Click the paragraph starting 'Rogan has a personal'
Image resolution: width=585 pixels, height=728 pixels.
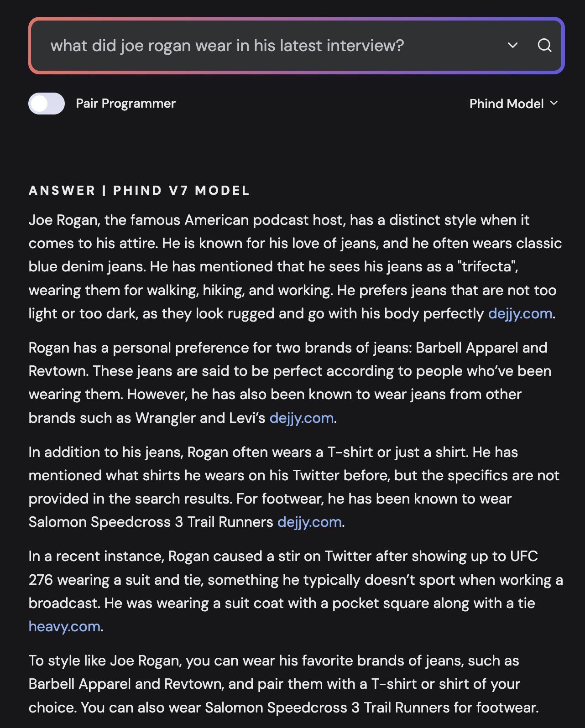[290, 383]
